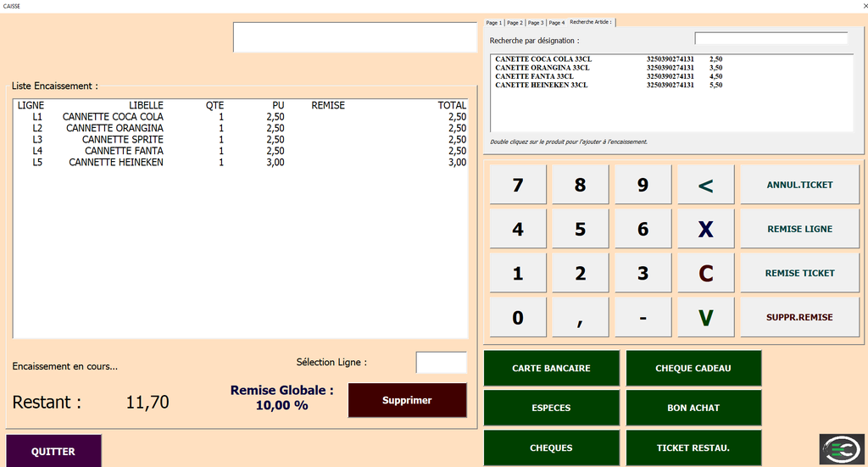Select line L5 CANNETTE HEINEKEN

241,162
